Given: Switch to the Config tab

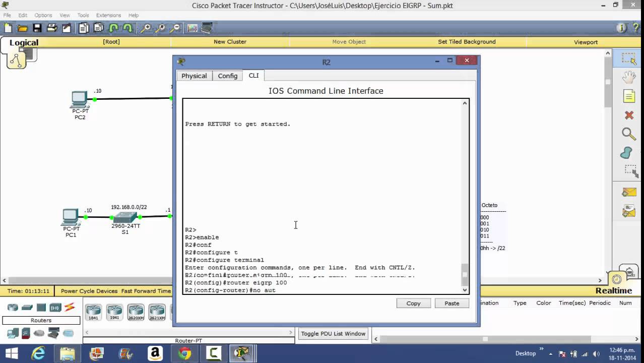Looking at the screenshot, I should pyautogui.click(x=227, y=76).
